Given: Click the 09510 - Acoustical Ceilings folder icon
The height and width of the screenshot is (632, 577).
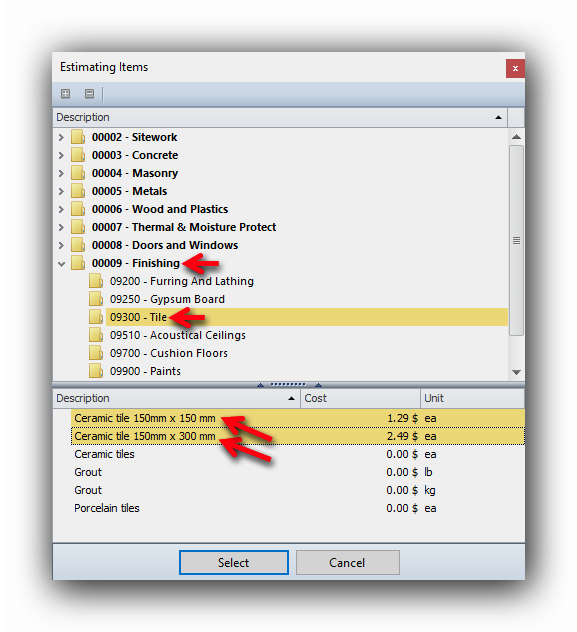Looking at the screenshot, I should [96, 335].
